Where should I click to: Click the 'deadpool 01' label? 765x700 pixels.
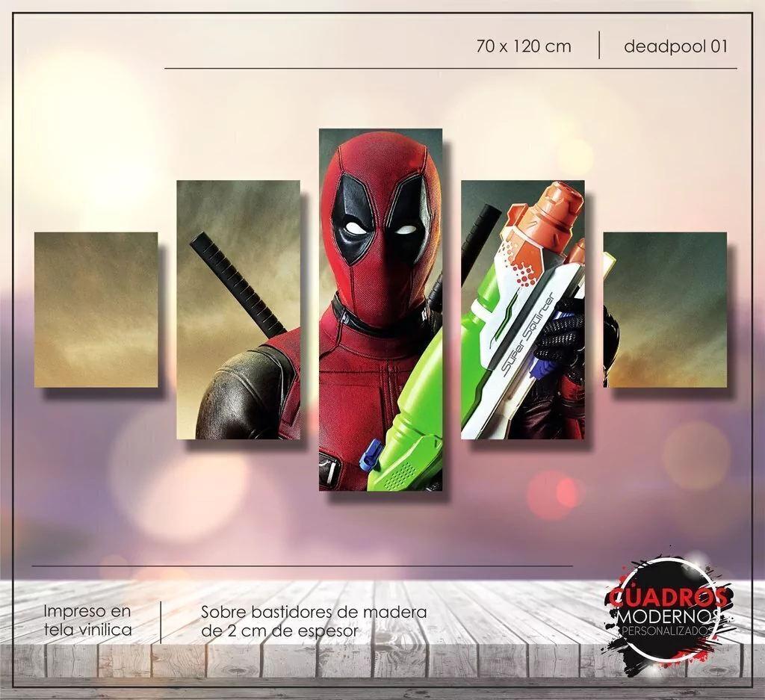pos(675,46)
